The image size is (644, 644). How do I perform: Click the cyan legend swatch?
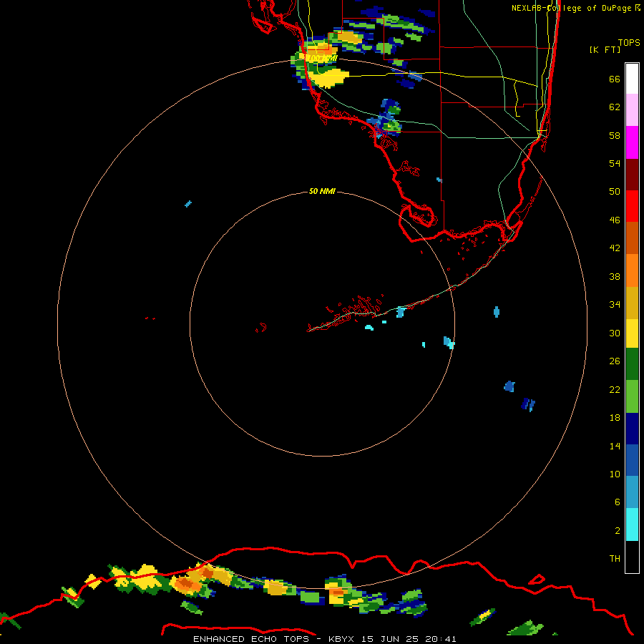[x=632, y=525]
